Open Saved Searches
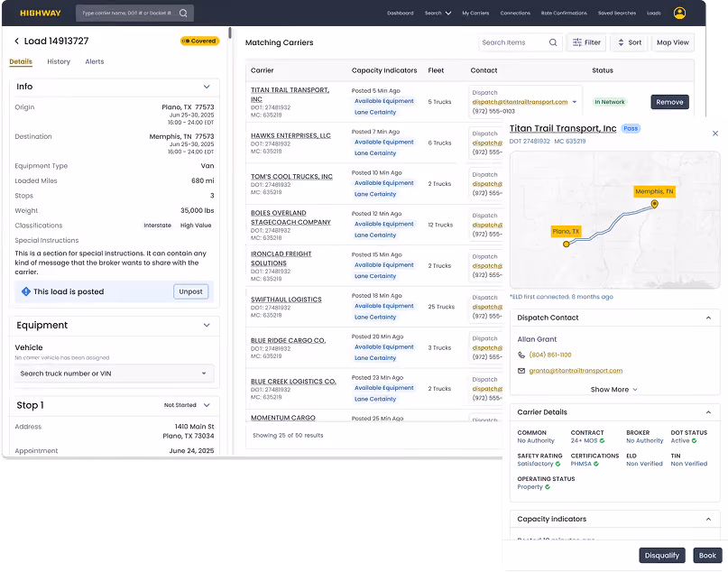The width and height of the screenshot is (728, 572). point(616,13)
